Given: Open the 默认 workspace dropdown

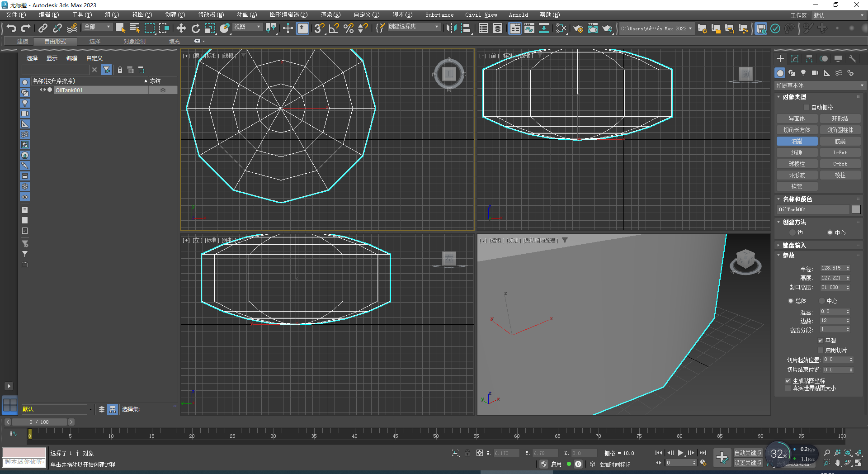Looking at the screenshot, I should [838, 15].
